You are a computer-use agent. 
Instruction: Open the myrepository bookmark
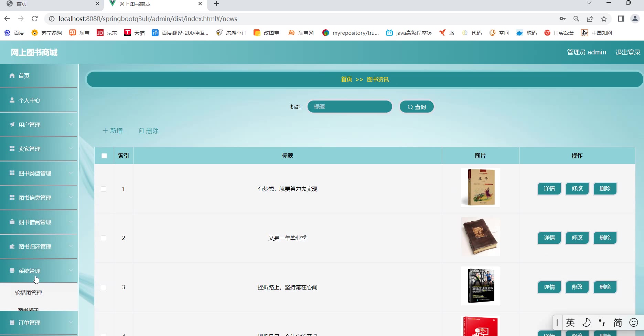(x=351, y=33)
